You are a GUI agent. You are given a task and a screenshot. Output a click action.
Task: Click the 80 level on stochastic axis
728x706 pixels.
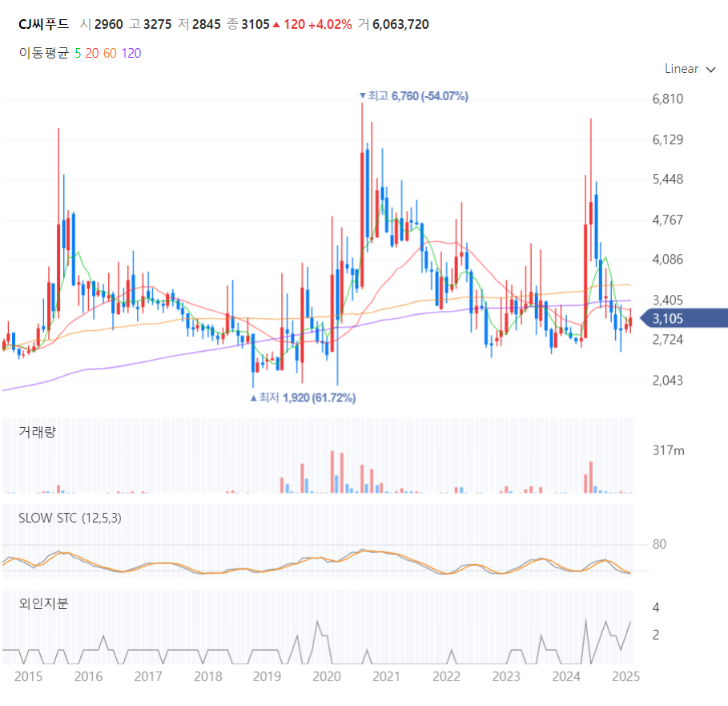coord(659,544)
